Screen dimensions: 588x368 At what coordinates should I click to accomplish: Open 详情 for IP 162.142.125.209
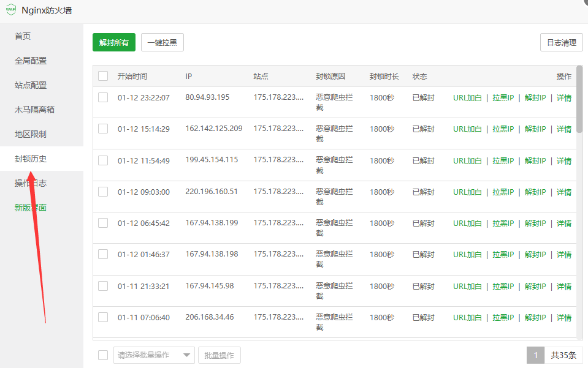coord(564,129)
